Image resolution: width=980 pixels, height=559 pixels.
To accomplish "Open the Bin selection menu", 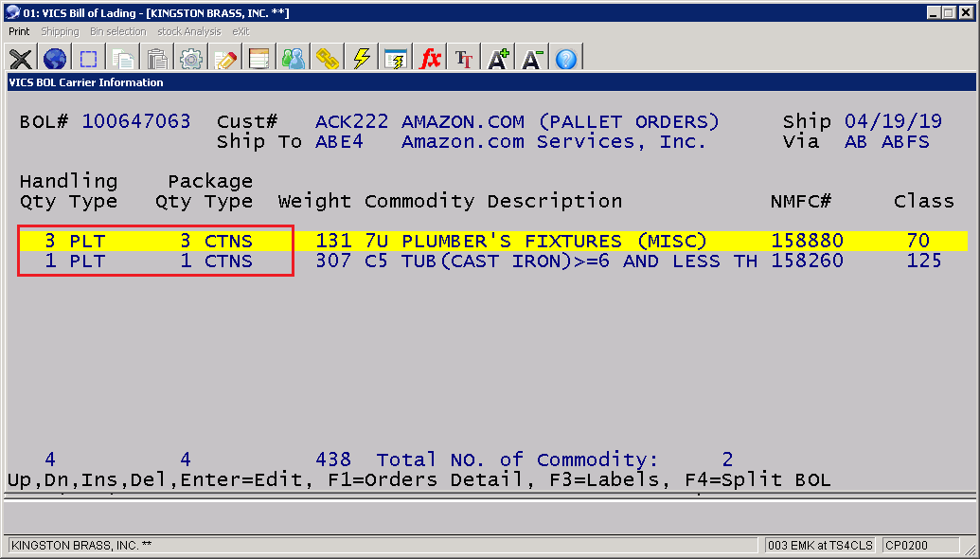I will pyautogui.click(x=117, y=31).
